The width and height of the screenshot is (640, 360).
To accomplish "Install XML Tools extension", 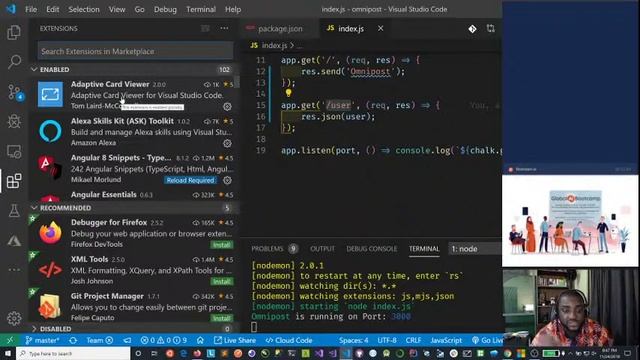I will (222, 281).
